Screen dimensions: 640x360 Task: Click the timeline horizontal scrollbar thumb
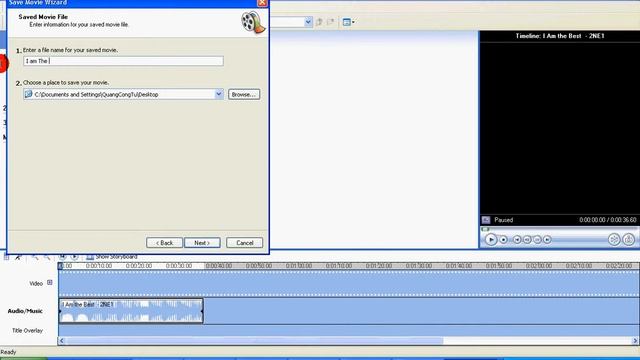coord(254,340)
